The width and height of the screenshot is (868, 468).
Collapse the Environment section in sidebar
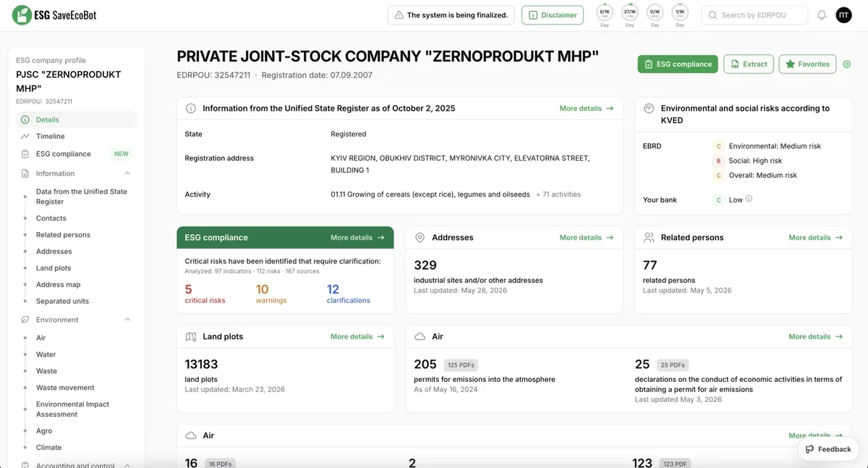(x=127, y=320)
